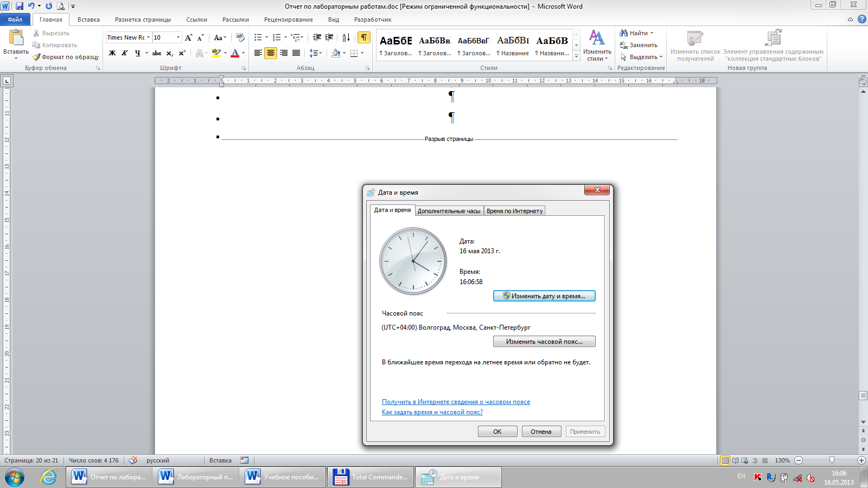Click Find (Найти) in Editing group
Image resolution: width=868 pixels, height=488 pixels.
[x=636, y=33]
